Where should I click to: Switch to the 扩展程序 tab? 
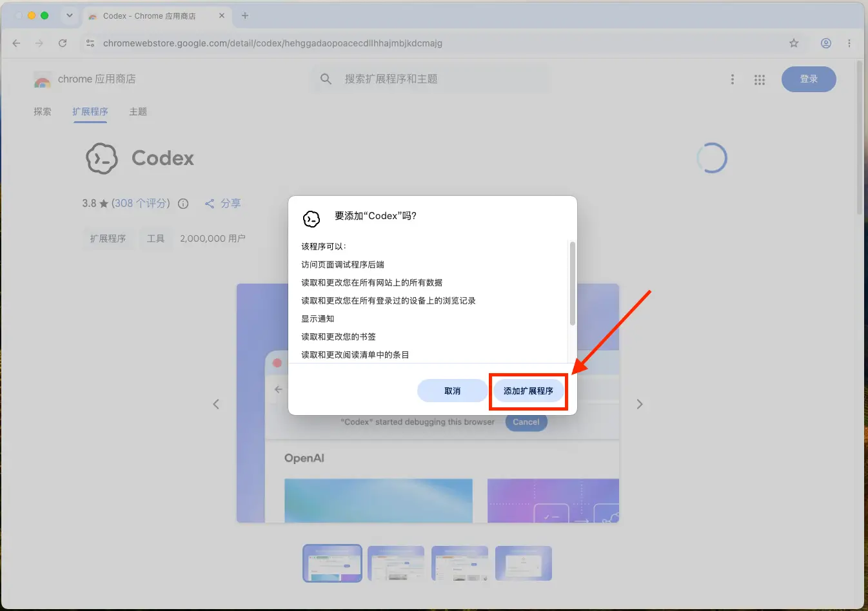90,112
